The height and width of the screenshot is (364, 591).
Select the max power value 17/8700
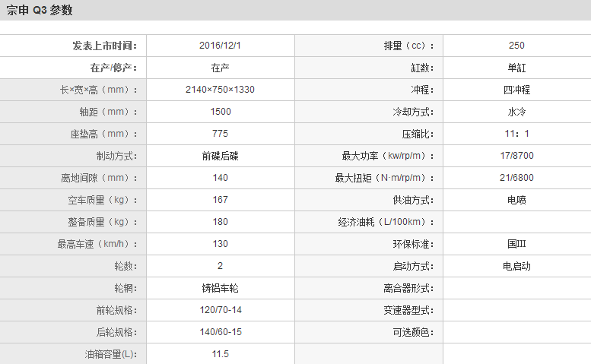(x=516, y=156)
